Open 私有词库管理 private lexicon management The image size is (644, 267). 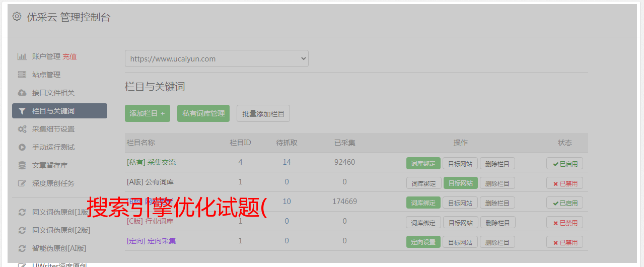pos(203,113)
